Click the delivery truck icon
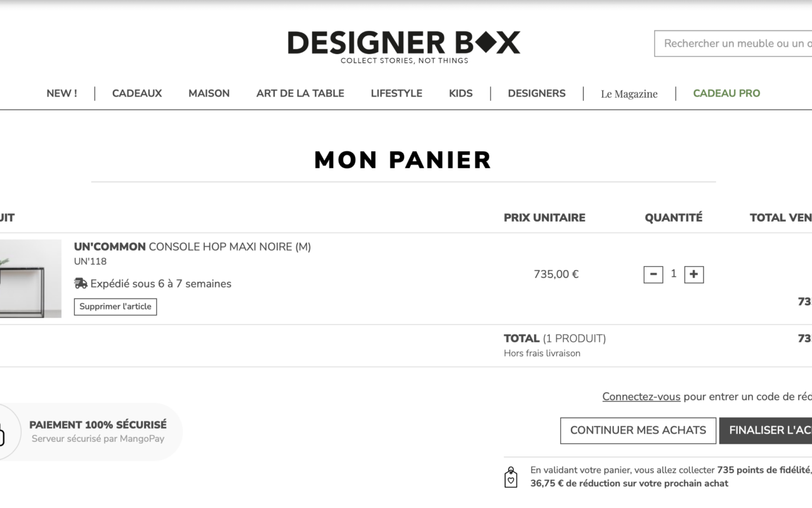The width and height of the screenshot is (812, 508). pyautogui.click(x=81, y=283)
